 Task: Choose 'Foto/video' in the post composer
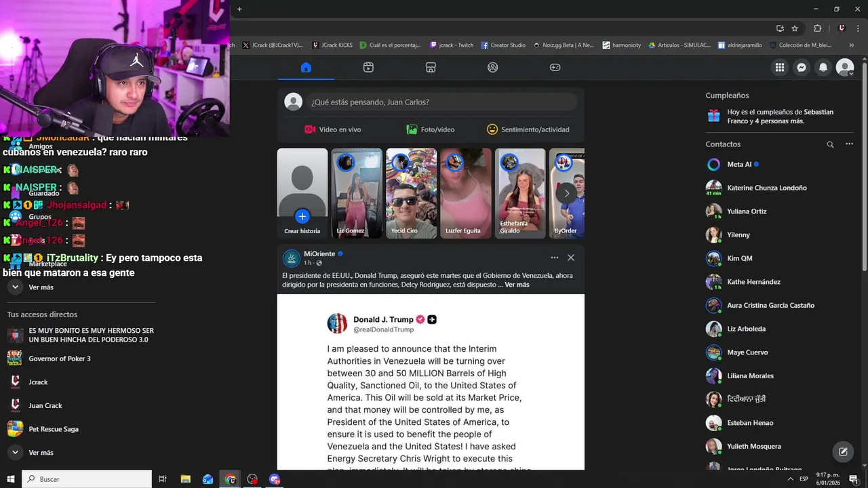[431, 129]
